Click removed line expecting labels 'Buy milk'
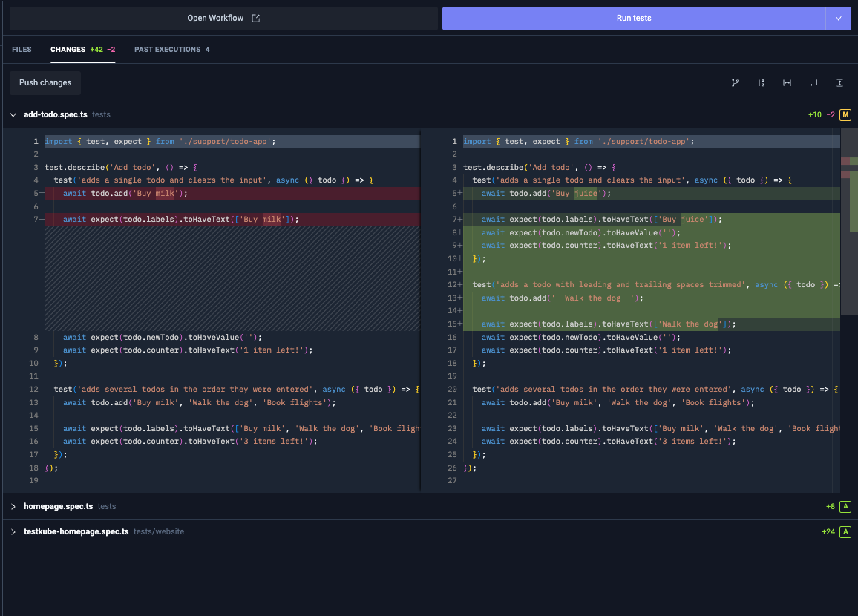 232,220
